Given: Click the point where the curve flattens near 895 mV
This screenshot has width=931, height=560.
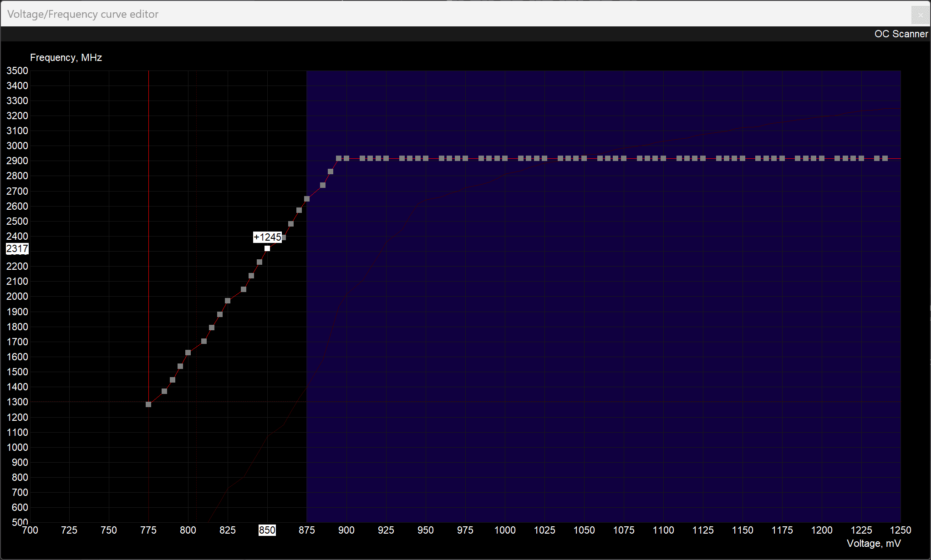Looking at the screenshot, I should tap(339, 158).
